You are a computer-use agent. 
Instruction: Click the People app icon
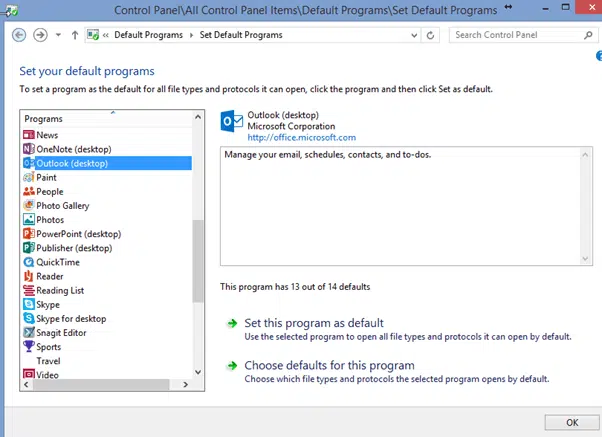pos(29,191)
